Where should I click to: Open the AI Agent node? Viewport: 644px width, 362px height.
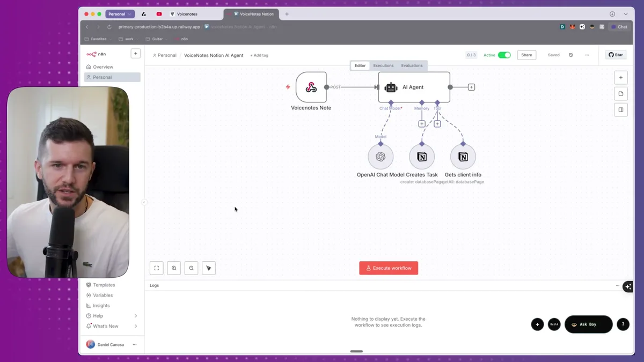[413, 87]
